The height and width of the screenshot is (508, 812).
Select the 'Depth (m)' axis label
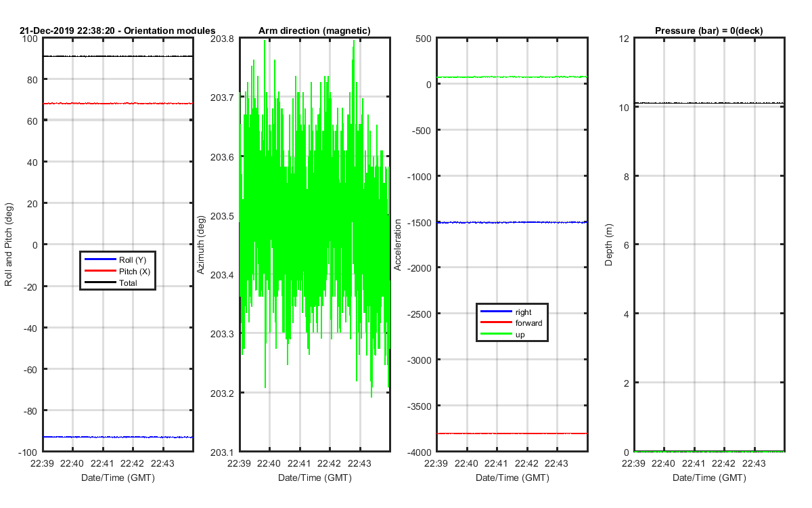609,245
